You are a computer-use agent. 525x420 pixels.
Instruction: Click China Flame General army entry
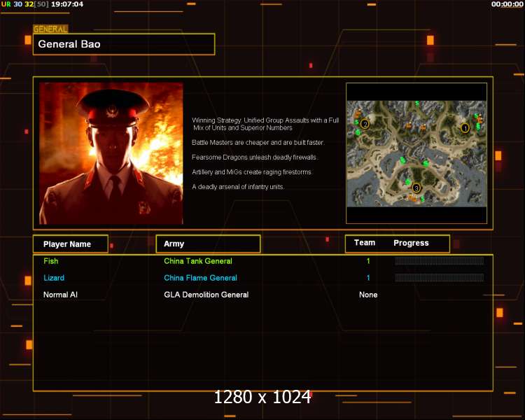point(200,278)
